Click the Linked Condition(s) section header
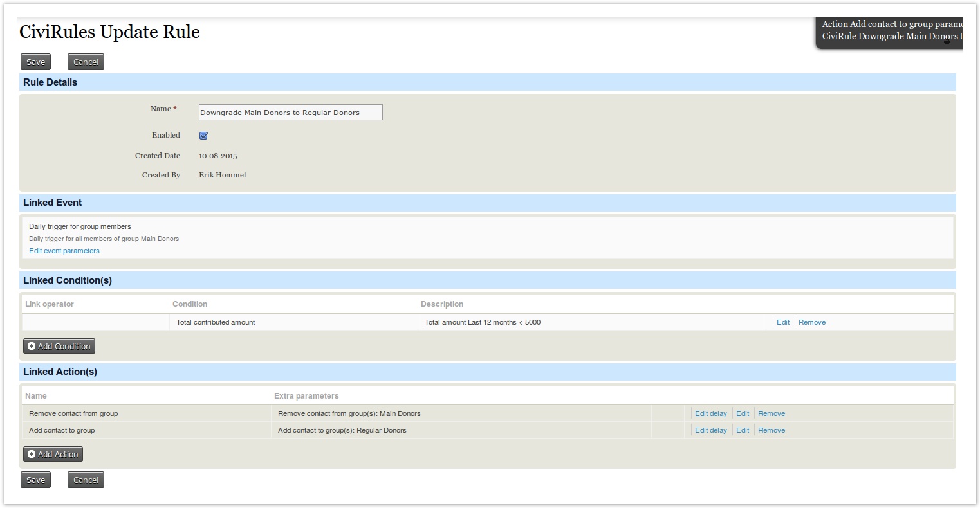This screenshot has width=980, height=508. tap(68, 280)
